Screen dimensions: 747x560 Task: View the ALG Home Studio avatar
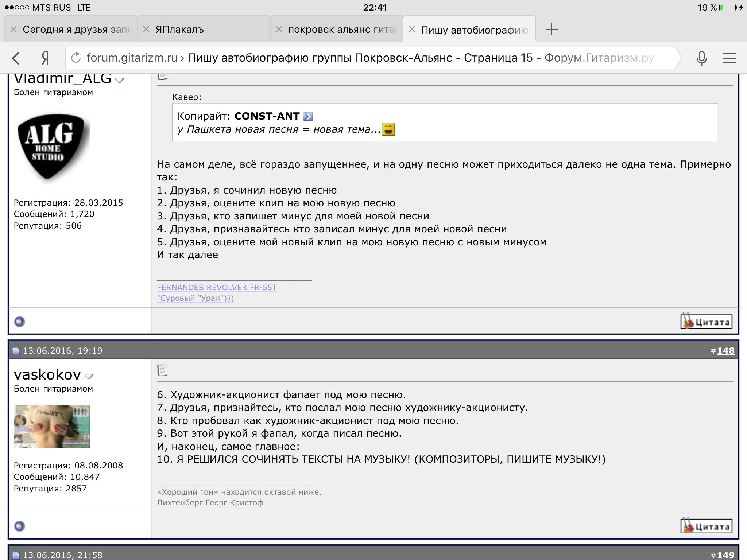click(52, 147)
